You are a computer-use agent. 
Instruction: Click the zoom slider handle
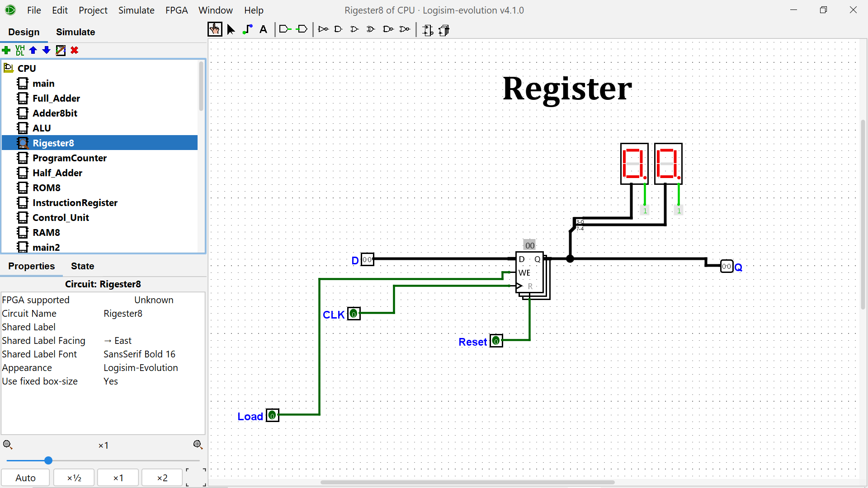[x=48, y=460]
